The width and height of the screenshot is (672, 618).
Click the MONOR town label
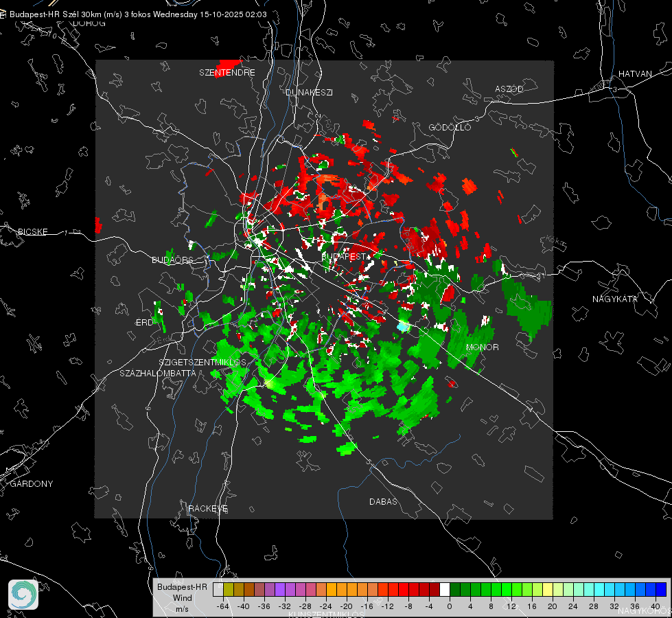[x=482, y=347]
